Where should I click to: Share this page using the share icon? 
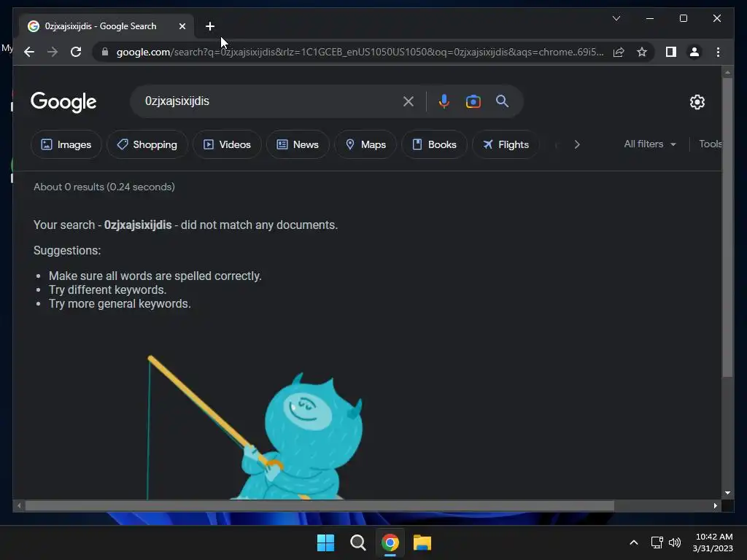pos(619,52)
